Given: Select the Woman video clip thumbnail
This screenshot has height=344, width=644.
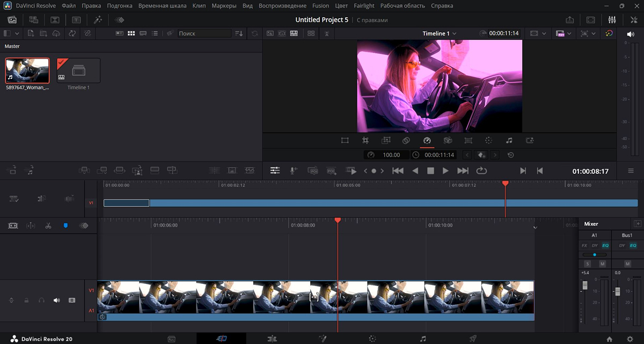Looking at the screenshot, I should pyautogui.click(x=27, y=70).
